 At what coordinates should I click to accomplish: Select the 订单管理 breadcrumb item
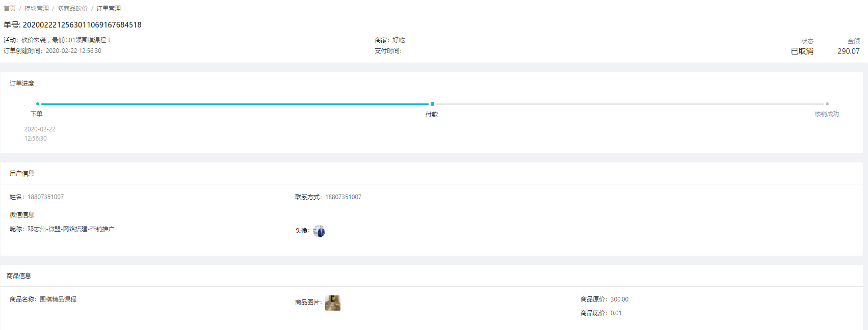109,9
